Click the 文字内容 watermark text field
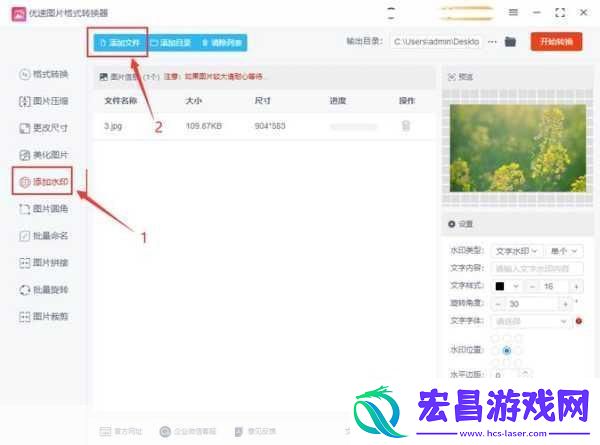 (x=537, y=269)
